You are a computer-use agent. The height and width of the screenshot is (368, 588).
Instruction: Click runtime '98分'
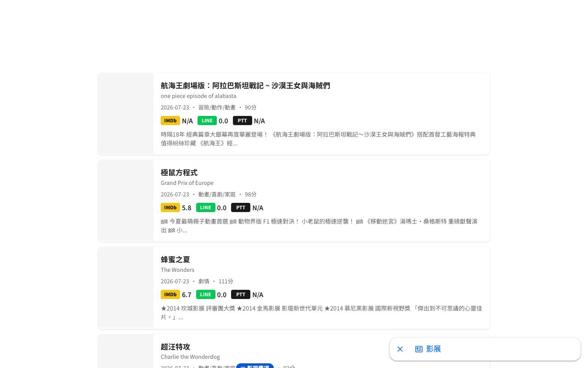(251, 195)
